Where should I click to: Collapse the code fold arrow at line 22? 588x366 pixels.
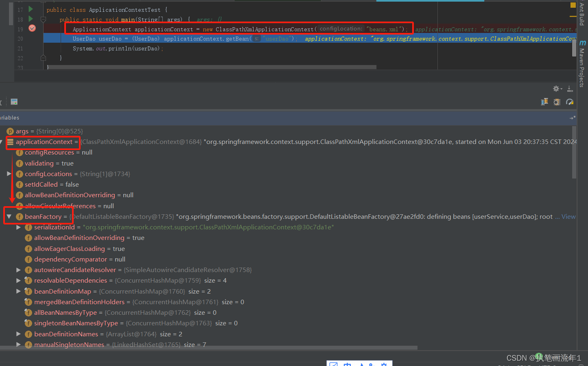pos(43,58)
